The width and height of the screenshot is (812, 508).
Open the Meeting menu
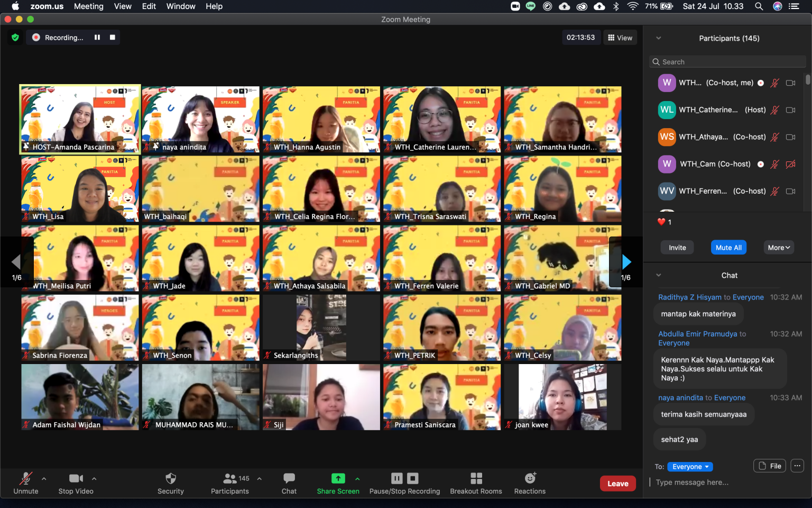click(88, 6)
